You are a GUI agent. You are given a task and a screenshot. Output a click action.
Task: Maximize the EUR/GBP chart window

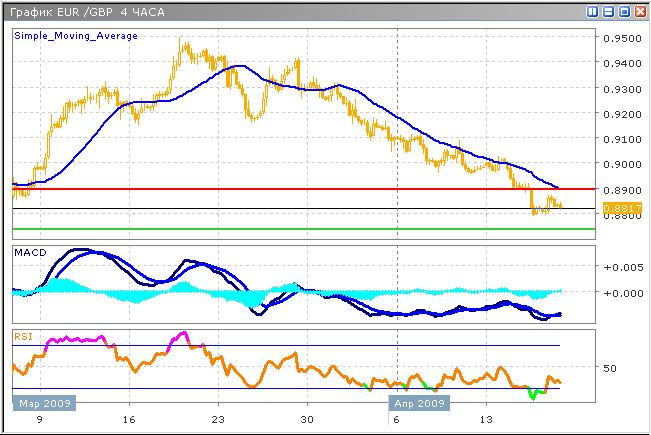pos(624,11)
